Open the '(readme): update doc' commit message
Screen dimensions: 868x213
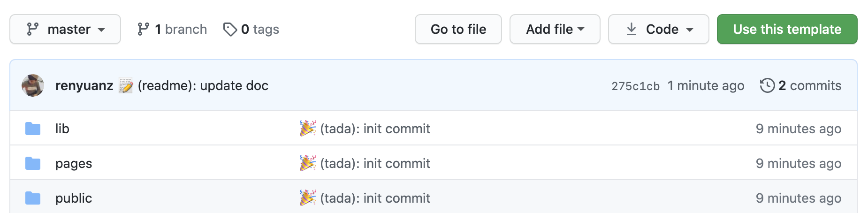(x=203, y=85)
